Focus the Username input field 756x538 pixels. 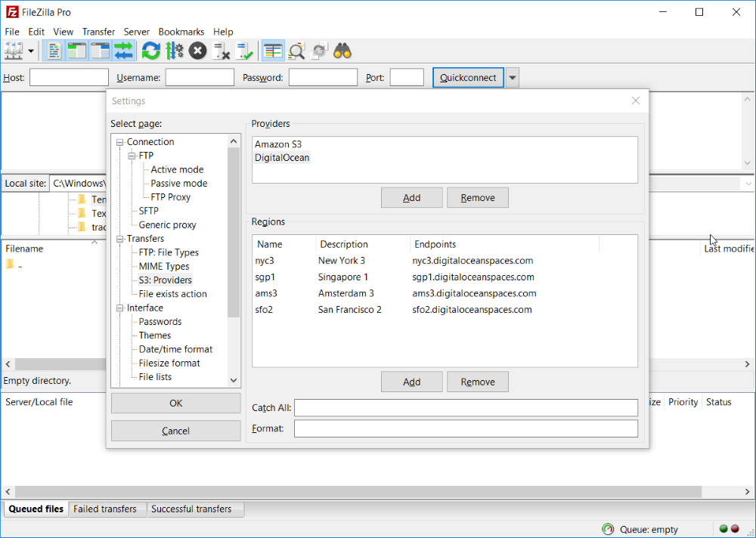(x=200, y=78)
